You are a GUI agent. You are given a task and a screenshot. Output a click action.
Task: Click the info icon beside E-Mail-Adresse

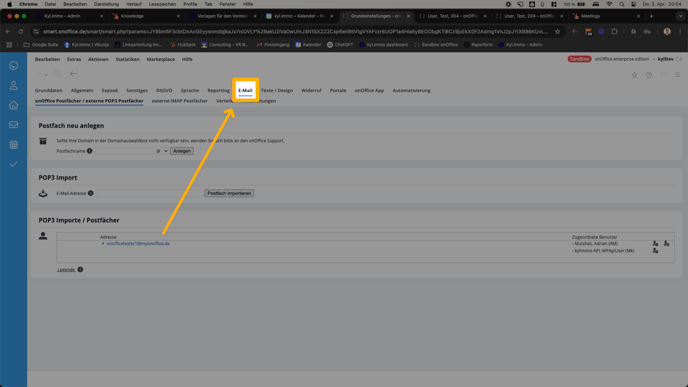[91, 193]
